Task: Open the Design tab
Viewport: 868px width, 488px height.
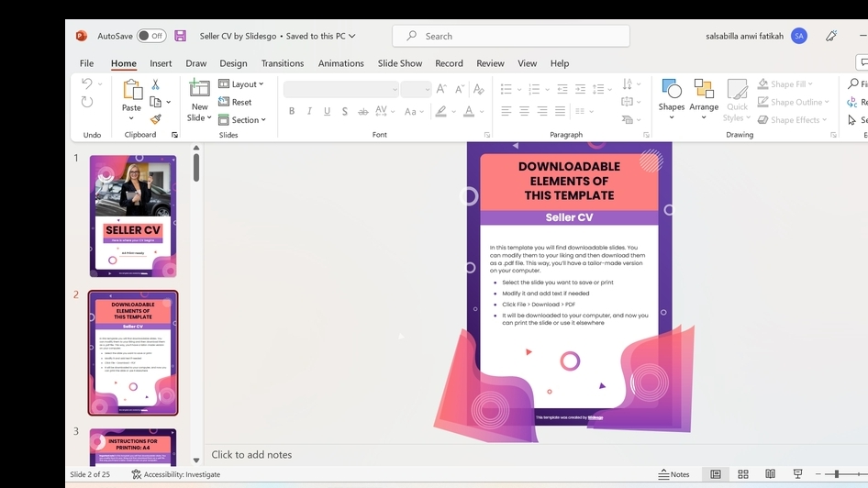Action: tap(233, 63)
